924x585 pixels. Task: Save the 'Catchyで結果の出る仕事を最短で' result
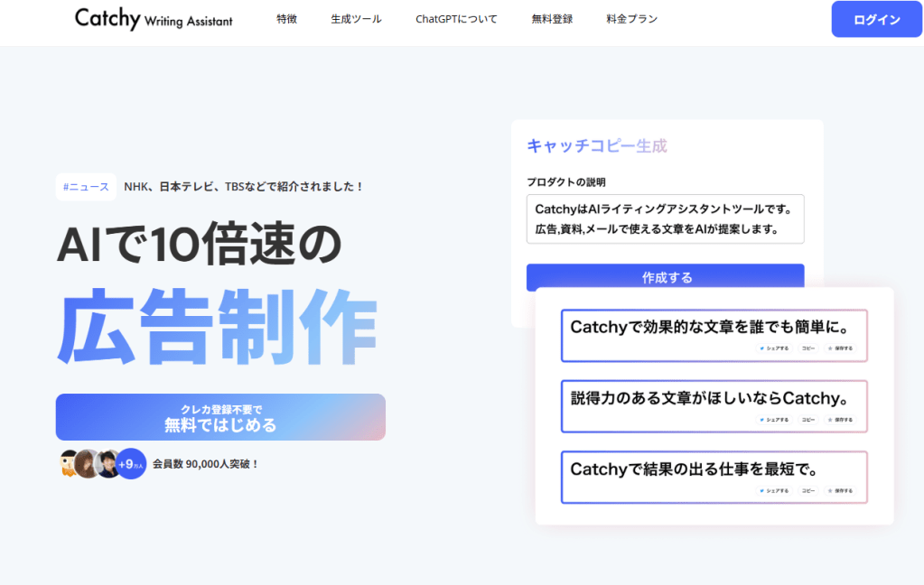coord(840,491)
